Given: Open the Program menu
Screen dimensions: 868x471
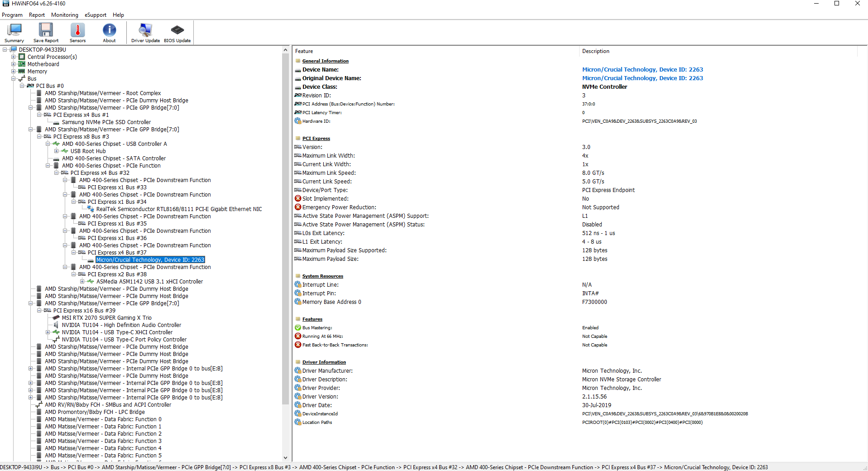Looking at the screenshot, I should [x=12, y=15].
